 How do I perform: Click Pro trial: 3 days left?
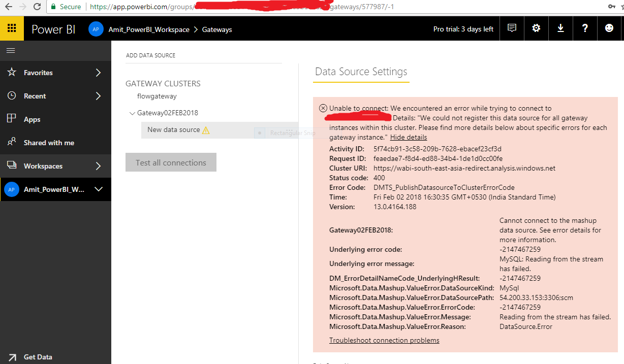tap(463, 29)
